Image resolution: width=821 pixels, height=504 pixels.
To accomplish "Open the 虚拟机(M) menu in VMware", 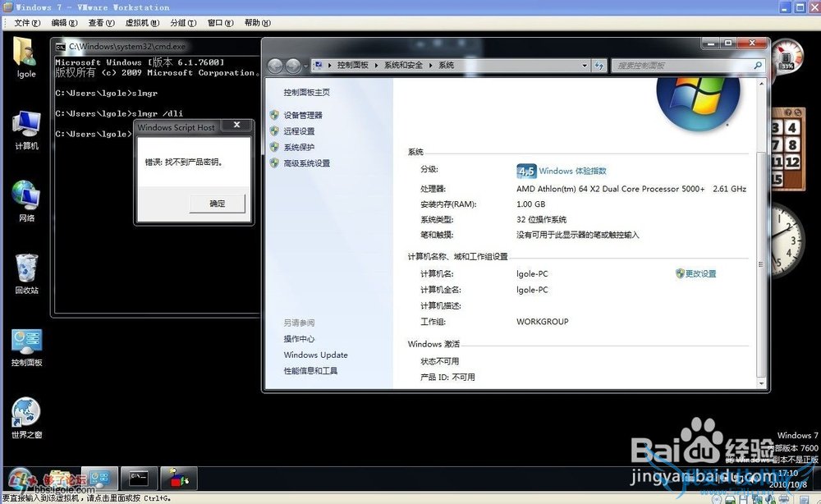I will 142,23.
